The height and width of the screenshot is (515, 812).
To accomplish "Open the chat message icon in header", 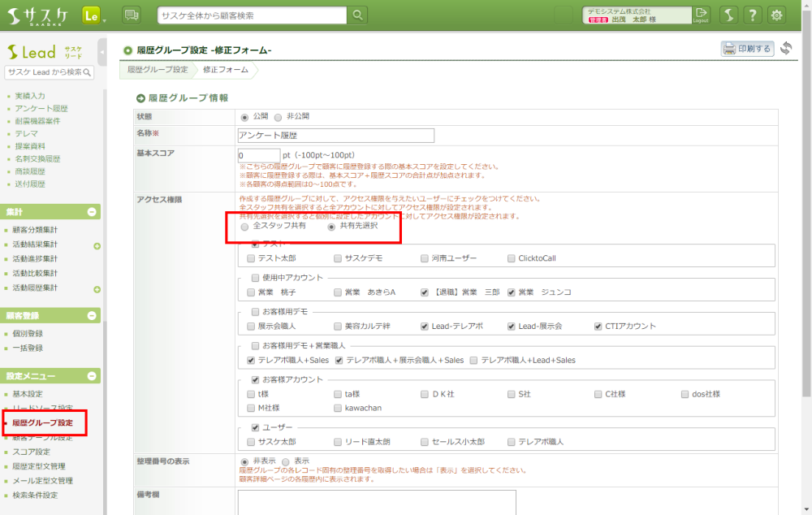I will [x=131, y=15].
